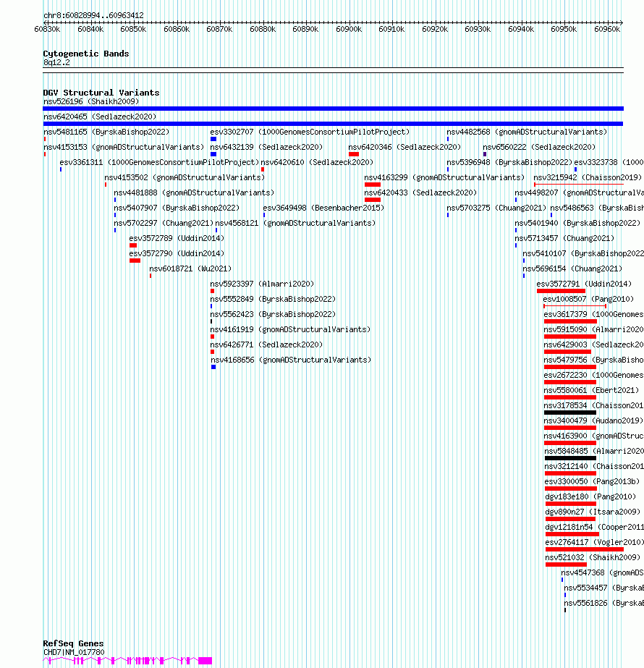The image size is (644, 668).
Task: Select nsv5923397 (Almarri2020) label
Action: point(262,284)
